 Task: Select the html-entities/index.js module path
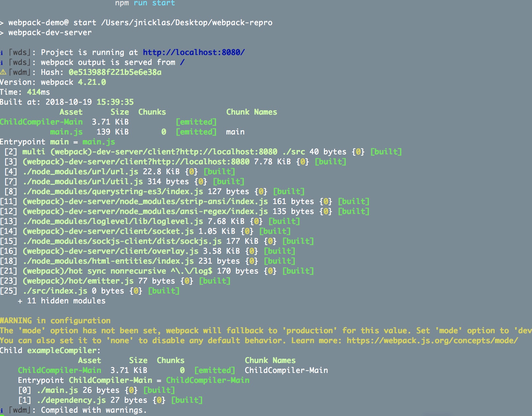pyautogui.click(x=108, y=261)
